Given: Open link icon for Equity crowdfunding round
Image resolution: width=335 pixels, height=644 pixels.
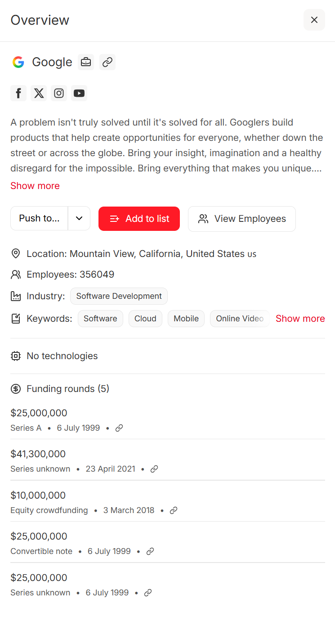Looking at the screenshot, I should (x=174, y=510).
